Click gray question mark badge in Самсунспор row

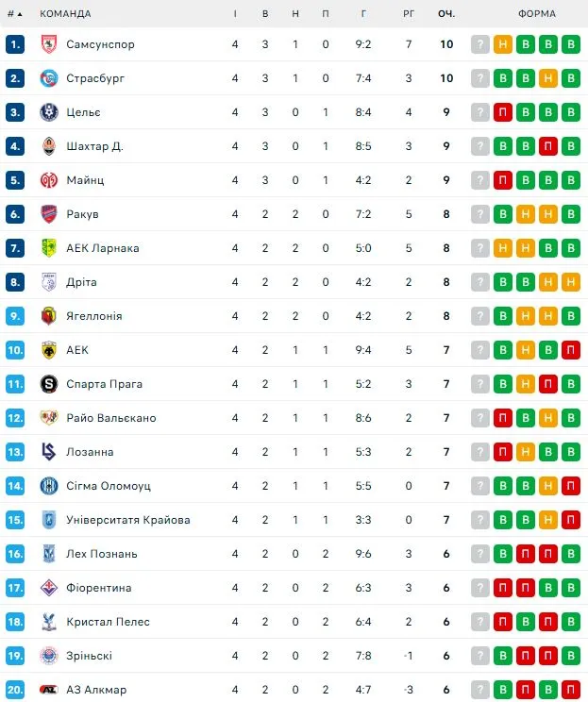click(480, 44)
